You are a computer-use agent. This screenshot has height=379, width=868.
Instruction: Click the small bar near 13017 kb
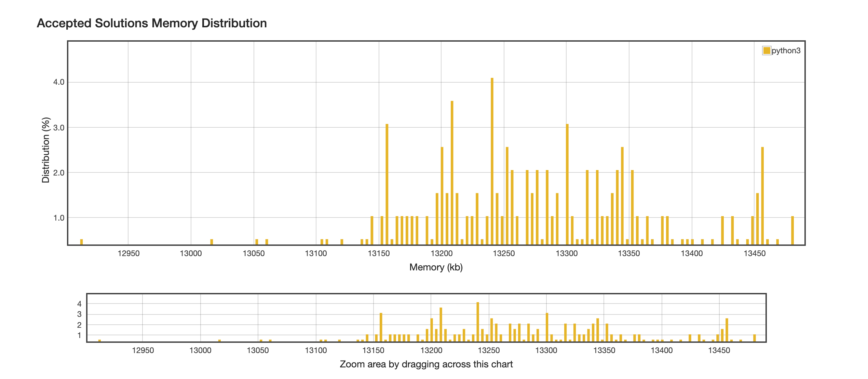point(212,242)
